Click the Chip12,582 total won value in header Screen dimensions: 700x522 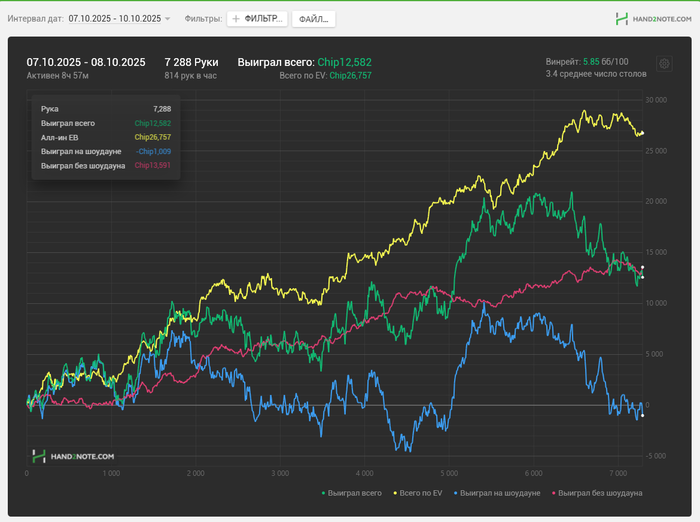(344, 62)
